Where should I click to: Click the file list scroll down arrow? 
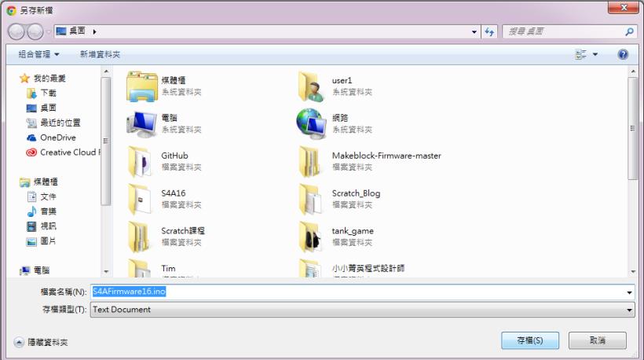click(x=632, y=272)
